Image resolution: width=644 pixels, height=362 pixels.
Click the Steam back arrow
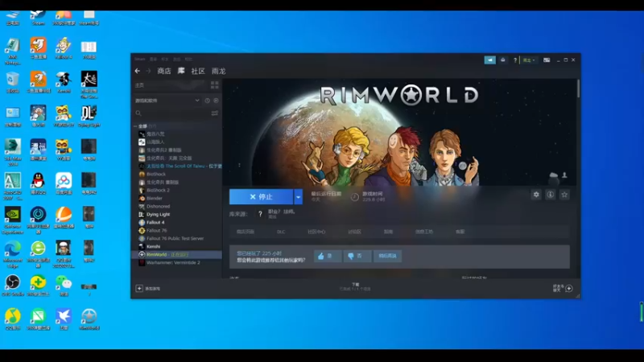pos(137,71)
